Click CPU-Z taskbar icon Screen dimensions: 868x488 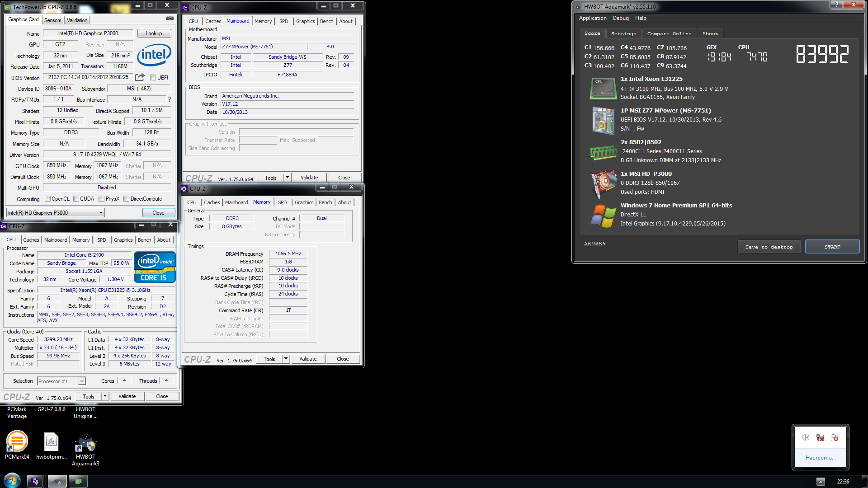[x=35, y=481]
